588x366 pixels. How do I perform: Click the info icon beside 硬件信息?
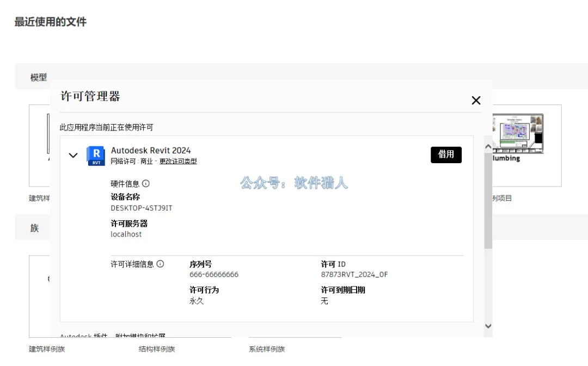146,184
